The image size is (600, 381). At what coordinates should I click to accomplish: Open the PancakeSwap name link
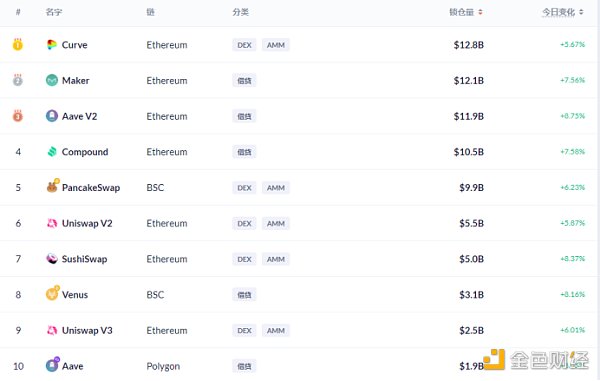point(91,188)
